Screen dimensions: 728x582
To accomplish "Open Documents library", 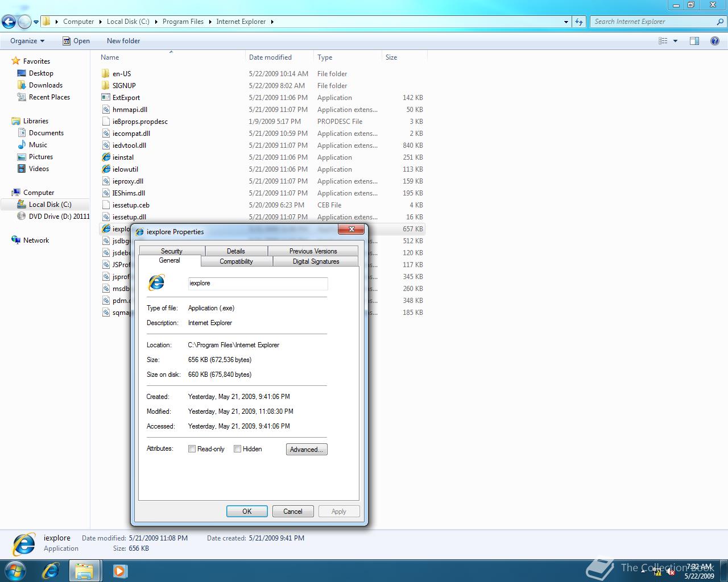I will click(x=46, y=133).
